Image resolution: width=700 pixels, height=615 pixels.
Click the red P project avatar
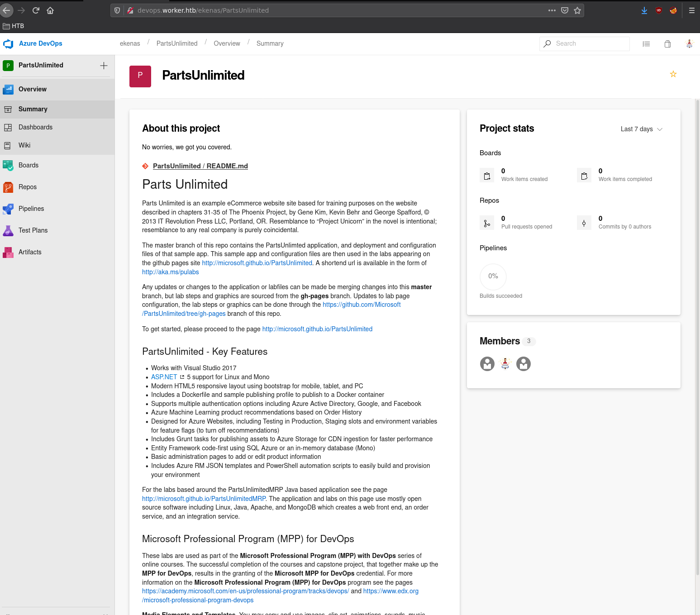click(140, 76)
